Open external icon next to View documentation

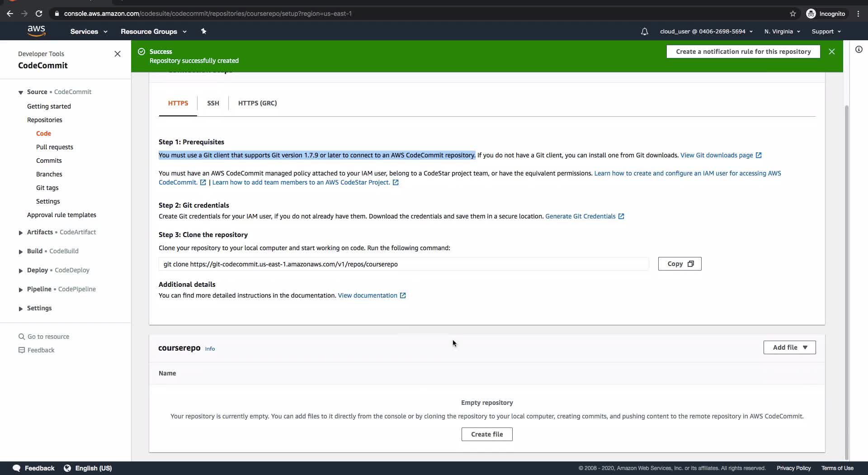[x=403, y=295]
